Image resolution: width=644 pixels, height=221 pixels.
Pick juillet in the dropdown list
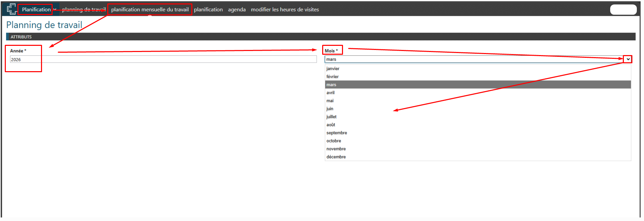click(478, 117)
